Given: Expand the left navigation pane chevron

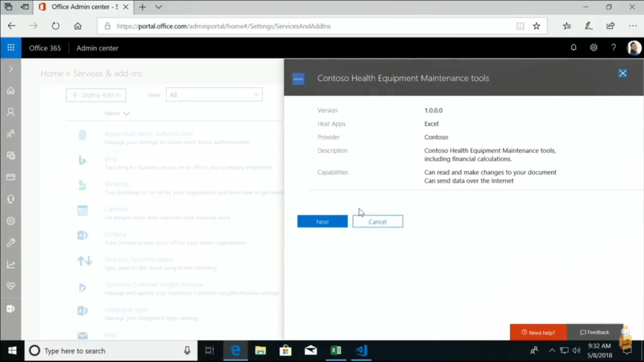Looking at the screenshot, I should click(x=11, y=69).
